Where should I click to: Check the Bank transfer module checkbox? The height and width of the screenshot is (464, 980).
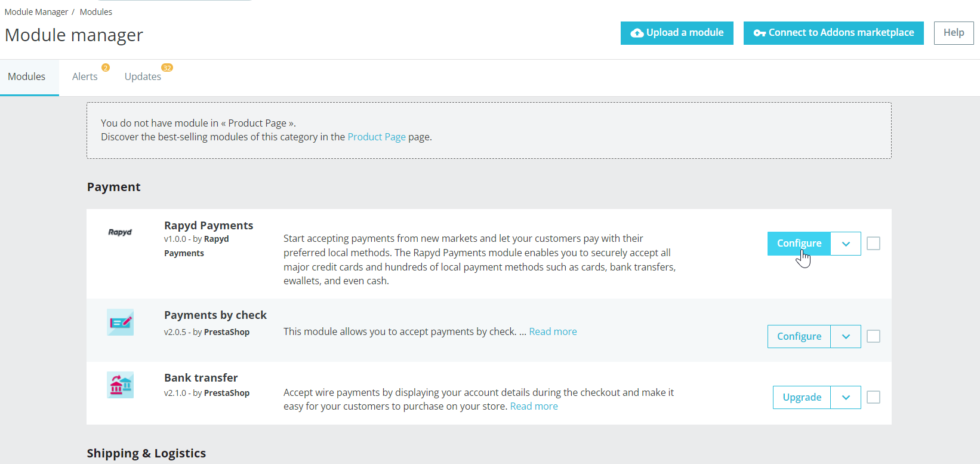873,397
